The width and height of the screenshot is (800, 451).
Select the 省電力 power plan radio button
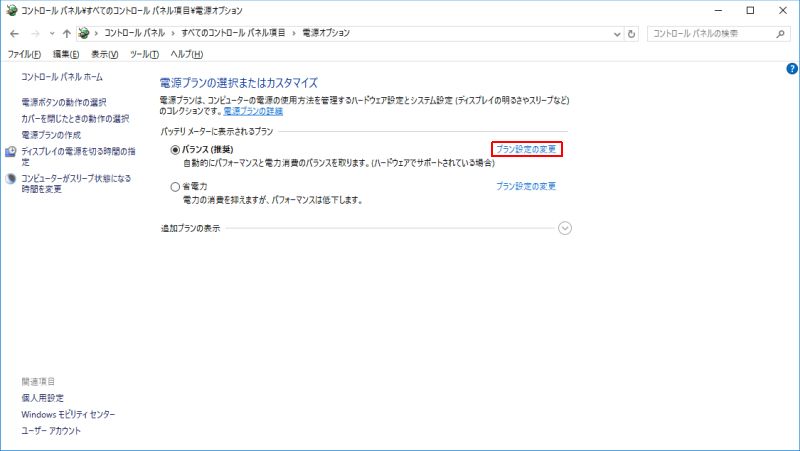(176, 186)
